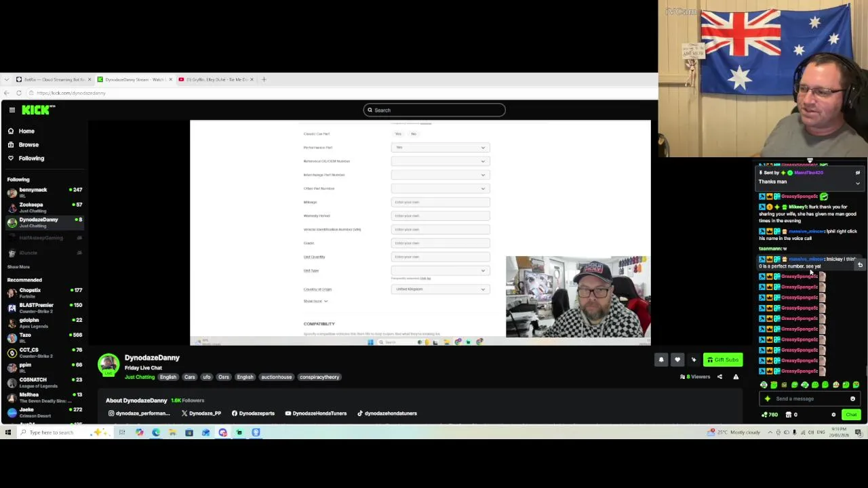Click the Kick search box
This screenshot has width=868, height=488.
click(434, 110)
